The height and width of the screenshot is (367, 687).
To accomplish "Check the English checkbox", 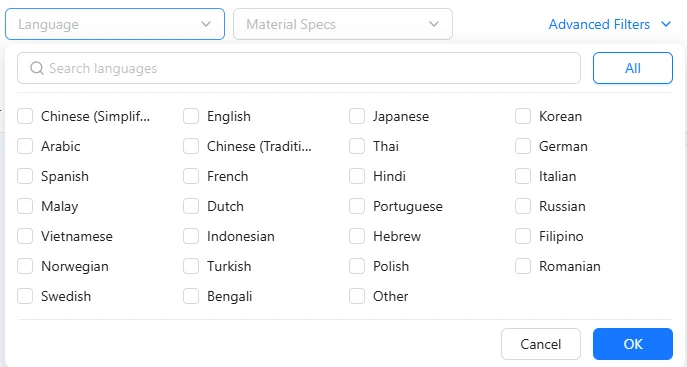I will pyautogui.click(x=191, y=116).
